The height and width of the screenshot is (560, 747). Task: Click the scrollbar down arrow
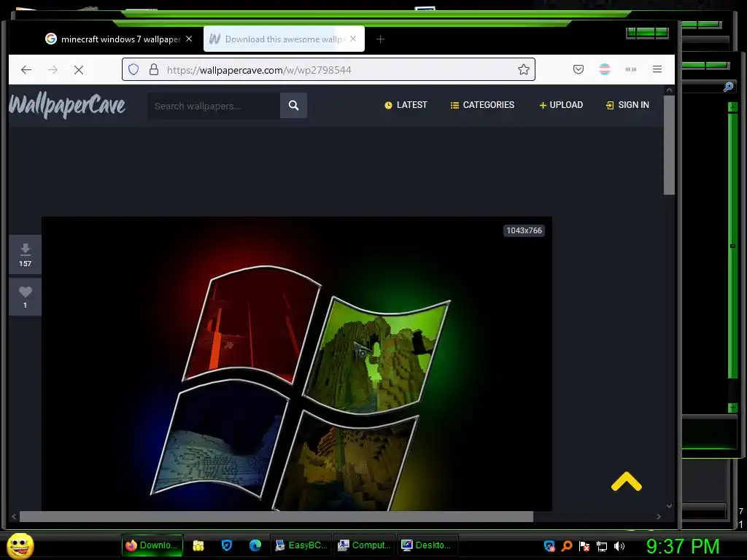tap(669, 506)
